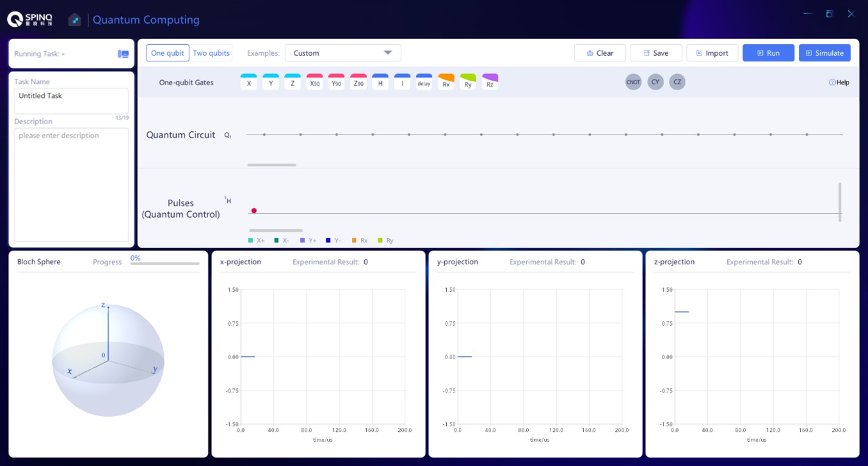
Task: Click the quantum circuit horizontal scrollbar
Action: 272,165
